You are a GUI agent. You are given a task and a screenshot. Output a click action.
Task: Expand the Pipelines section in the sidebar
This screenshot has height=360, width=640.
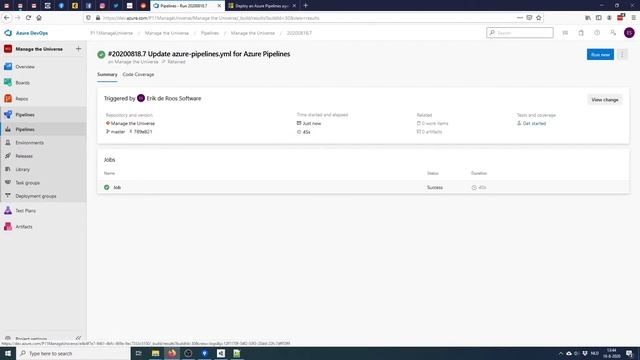[x=25, y=115]
